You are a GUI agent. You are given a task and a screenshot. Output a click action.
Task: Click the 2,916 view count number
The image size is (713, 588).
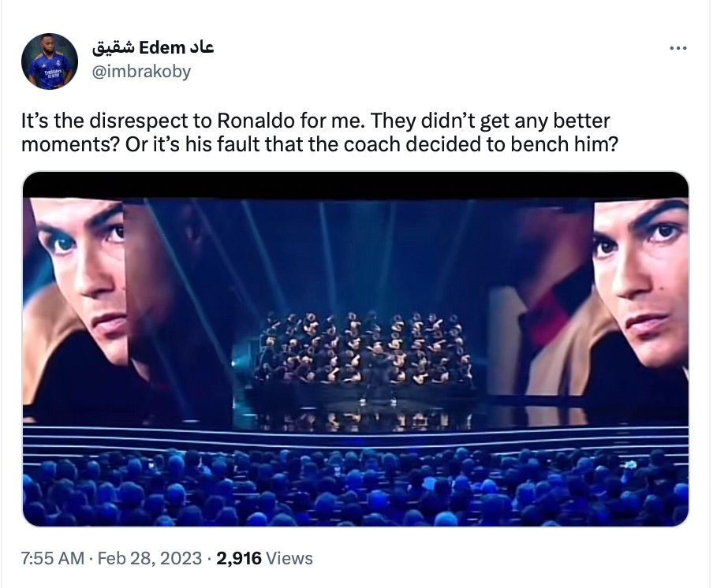point(239,559)
